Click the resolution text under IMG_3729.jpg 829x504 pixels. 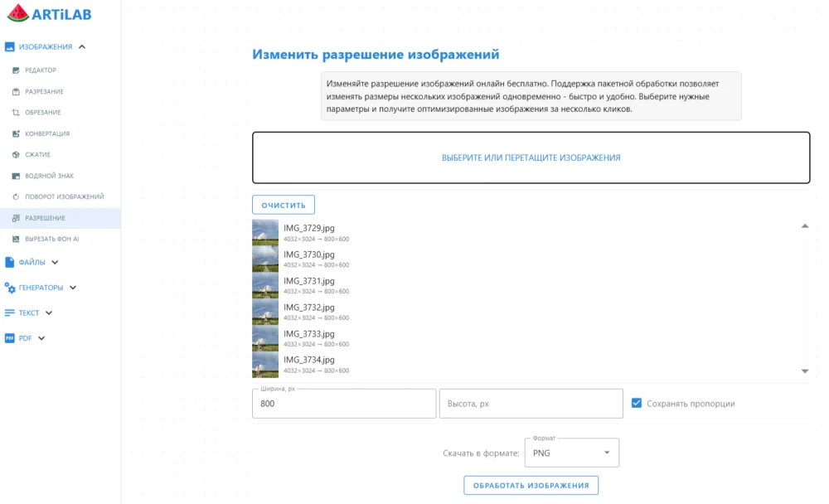[x=316, y=239]
